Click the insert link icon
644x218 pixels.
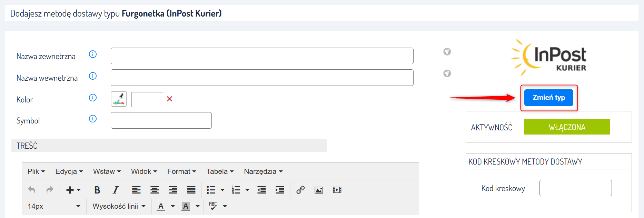pos(300,190)
